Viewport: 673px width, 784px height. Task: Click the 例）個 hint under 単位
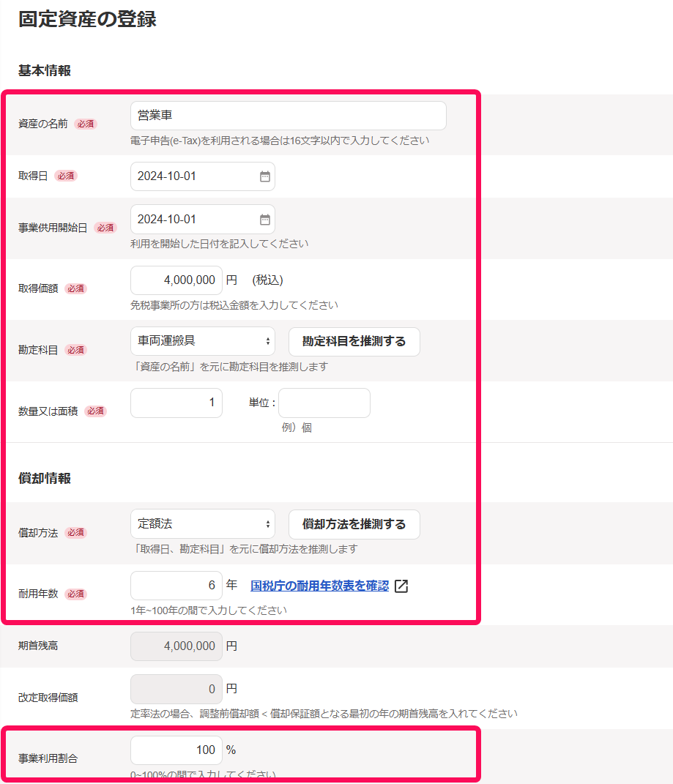pos(297,428)
